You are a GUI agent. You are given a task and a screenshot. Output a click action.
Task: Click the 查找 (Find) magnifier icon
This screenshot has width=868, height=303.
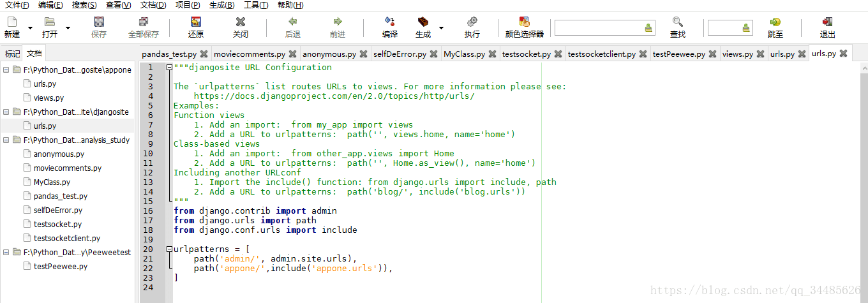tap(678, 22)
